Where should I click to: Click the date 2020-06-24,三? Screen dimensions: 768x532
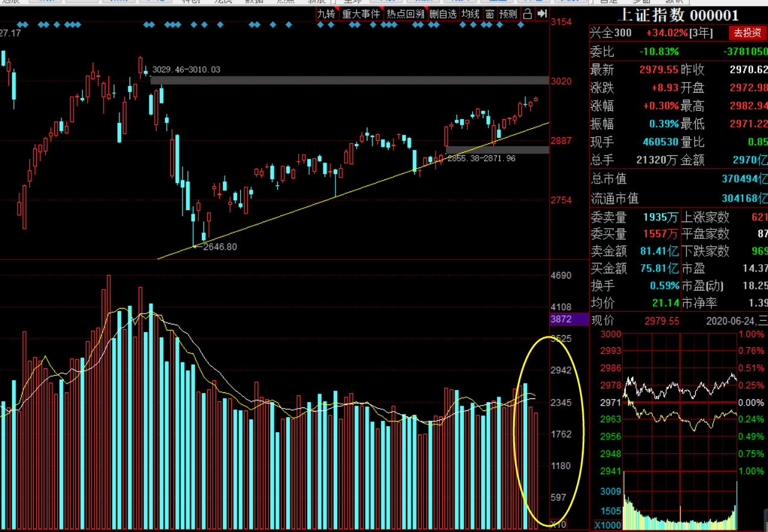pos(737,321)
